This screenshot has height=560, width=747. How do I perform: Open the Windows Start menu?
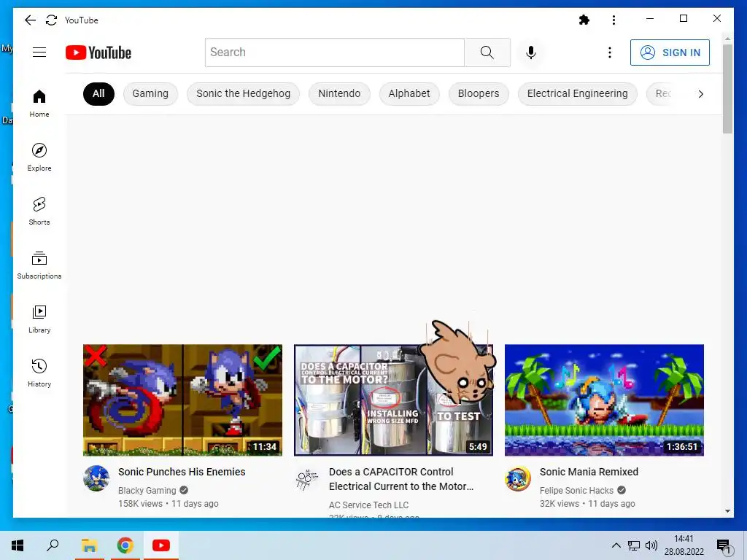pyautogui.click(x=18, y=545)
